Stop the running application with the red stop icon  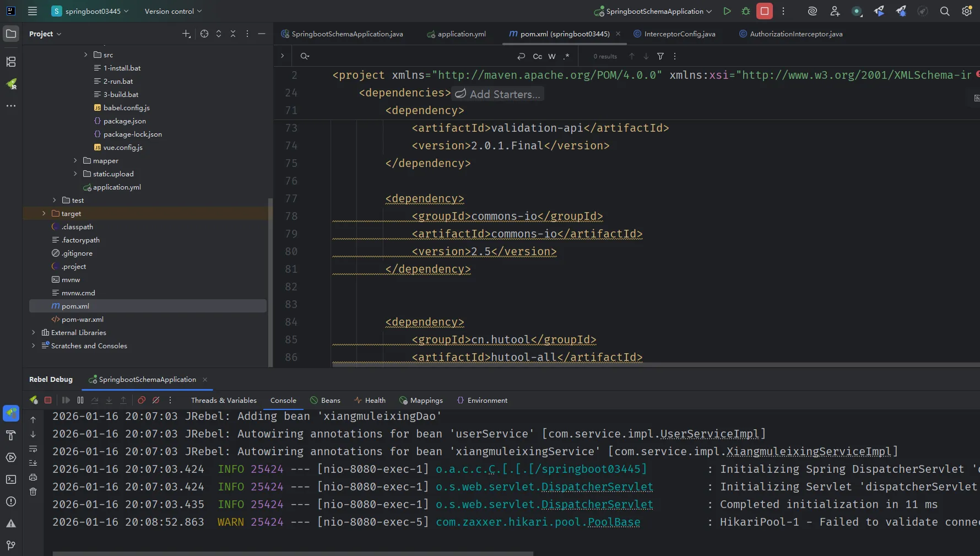coord(765,11)
